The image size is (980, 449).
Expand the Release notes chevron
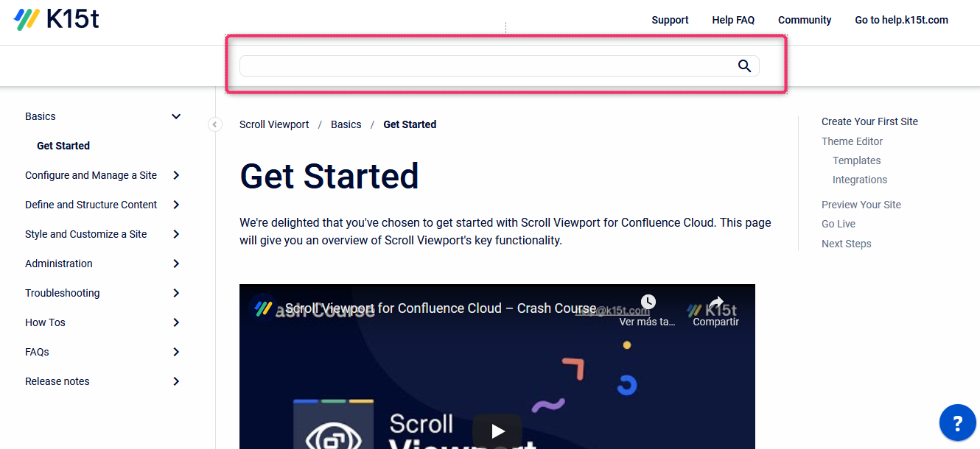pyautogui.click(x=176, y=381)
